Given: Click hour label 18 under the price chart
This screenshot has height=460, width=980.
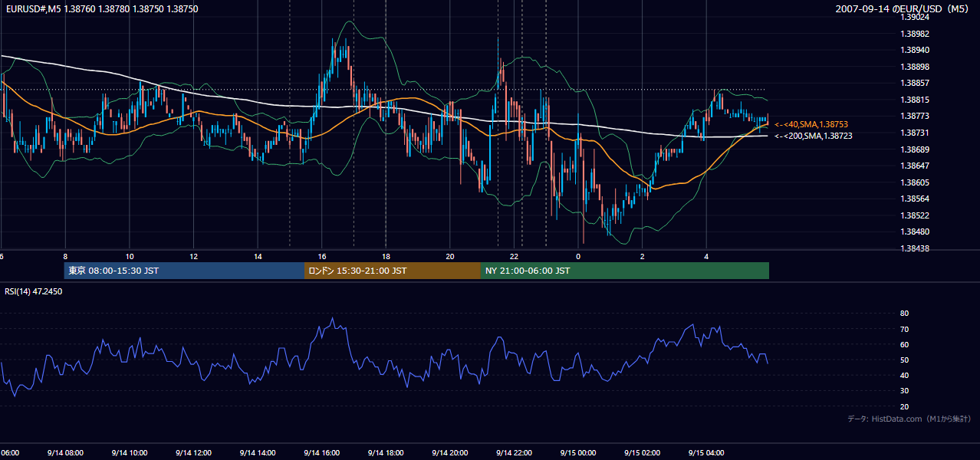Looking at the screenshot, I should point(386,257).
